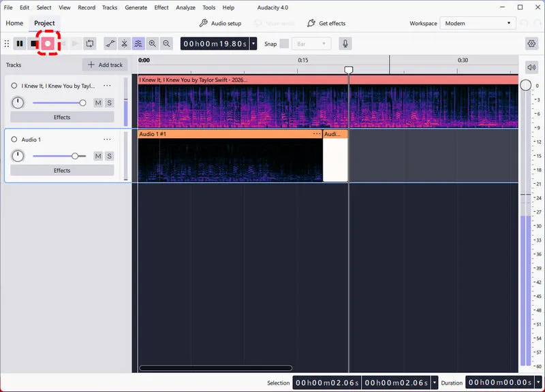Stop recording with the Stop button
The image size is (545, 392).
(x=33, y=44)
